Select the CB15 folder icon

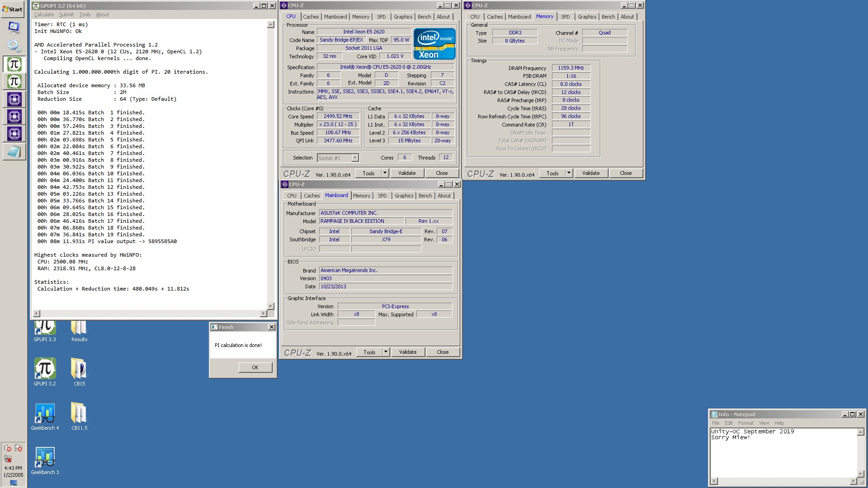79,372
